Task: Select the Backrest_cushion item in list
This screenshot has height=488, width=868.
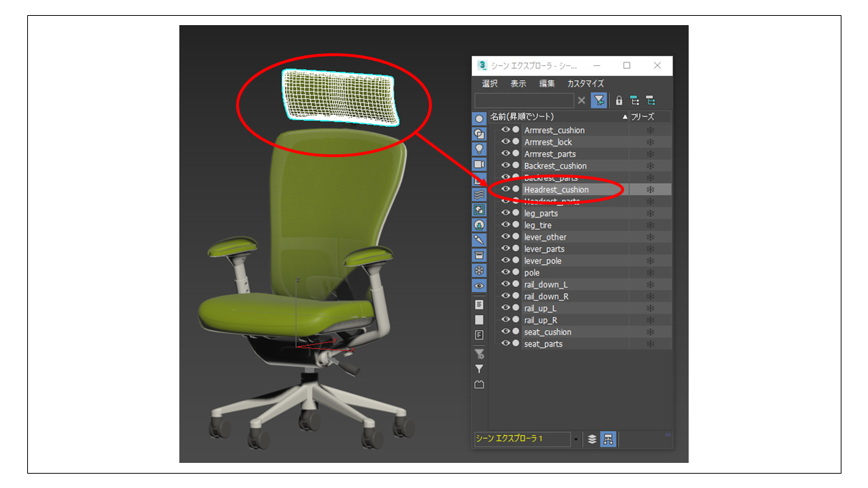Action: pyautogui.click(x=555, y=166)
